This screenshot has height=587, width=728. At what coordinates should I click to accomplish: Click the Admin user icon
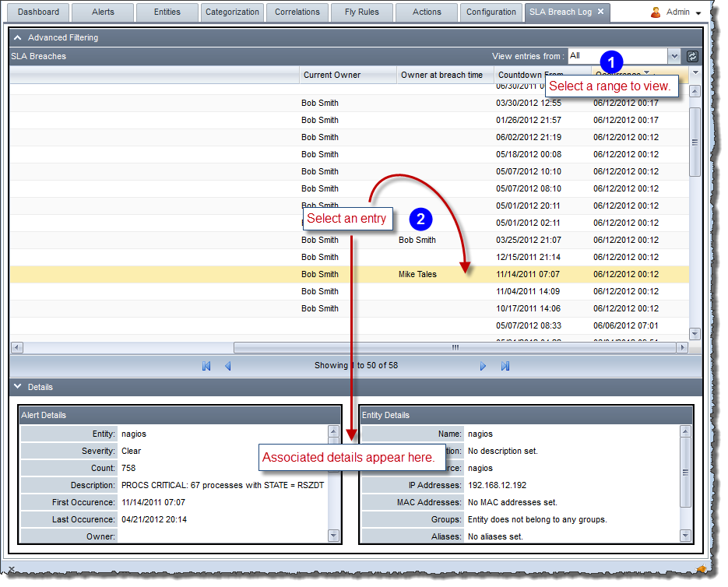click(x=656, y=12)
